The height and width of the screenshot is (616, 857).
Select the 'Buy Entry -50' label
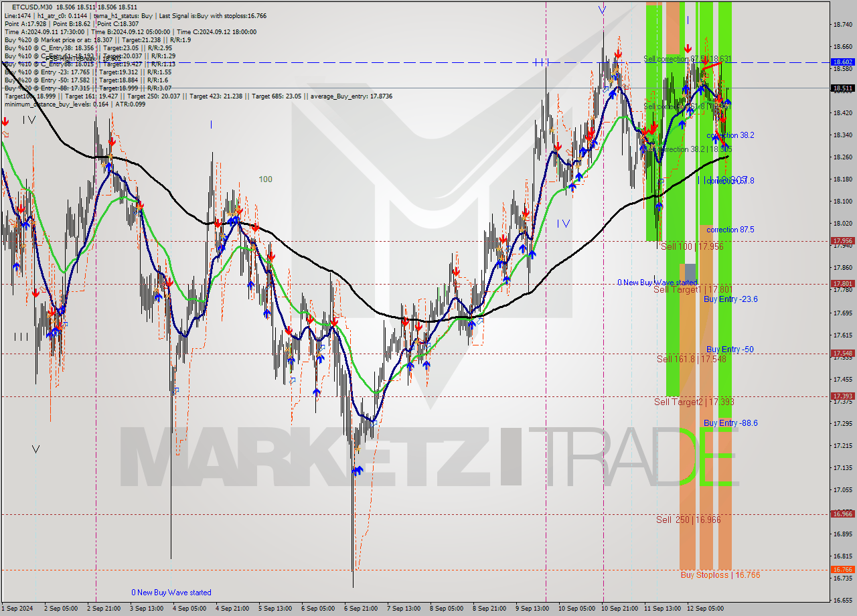pos(730,350)
